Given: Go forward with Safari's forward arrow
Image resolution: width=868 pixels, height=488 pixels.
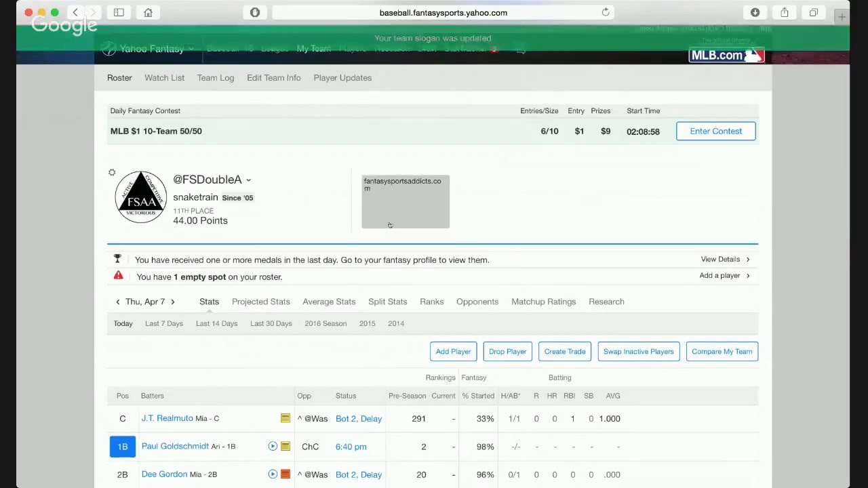Looking at the screenshot, I should (93, 12).
